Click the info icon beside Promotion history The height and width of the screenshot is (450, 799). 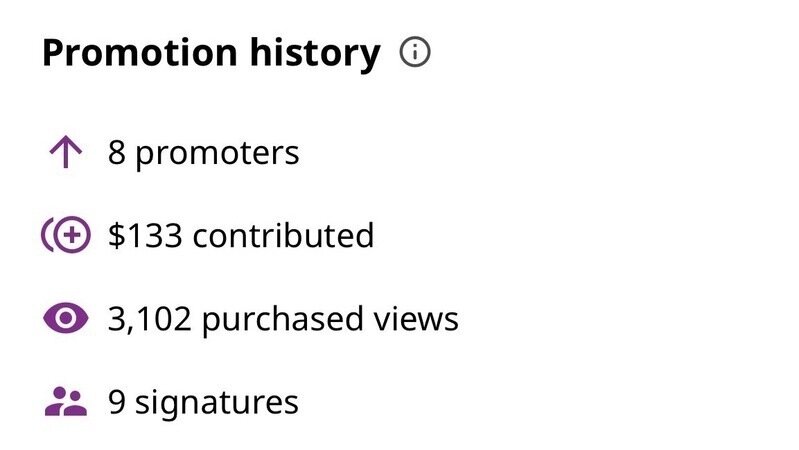(x=415, y=53)
